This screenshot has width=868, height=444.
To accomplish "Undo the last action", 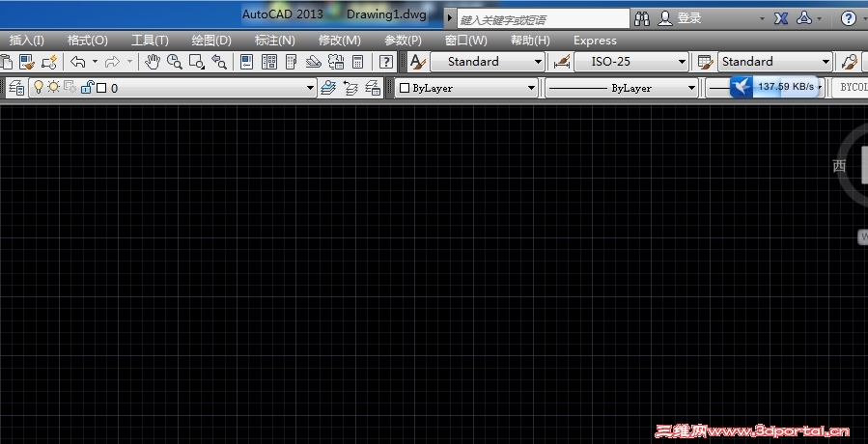I will click(77, 62).
